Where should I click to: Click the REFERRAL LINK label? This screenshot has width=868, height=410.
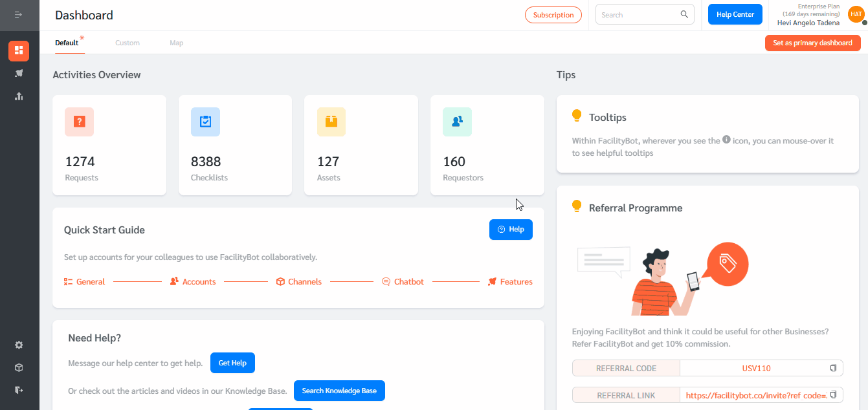[626, 395]
